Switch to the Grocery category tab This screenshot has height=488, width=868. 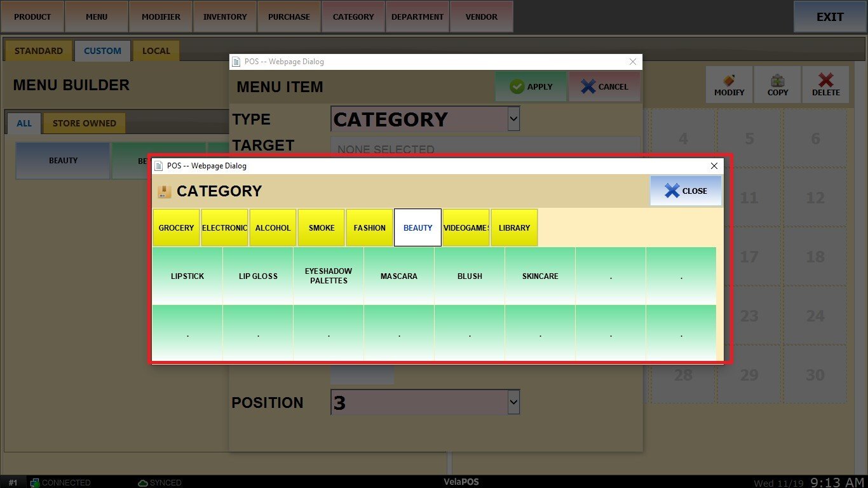tap(176, 227)
